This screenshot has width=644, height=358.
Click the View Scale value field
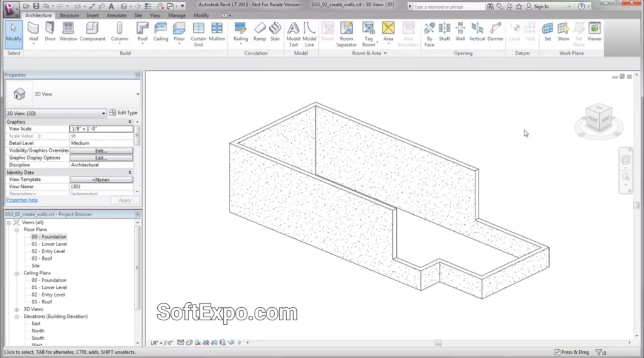pyautogui.click(x=101, y=129)
